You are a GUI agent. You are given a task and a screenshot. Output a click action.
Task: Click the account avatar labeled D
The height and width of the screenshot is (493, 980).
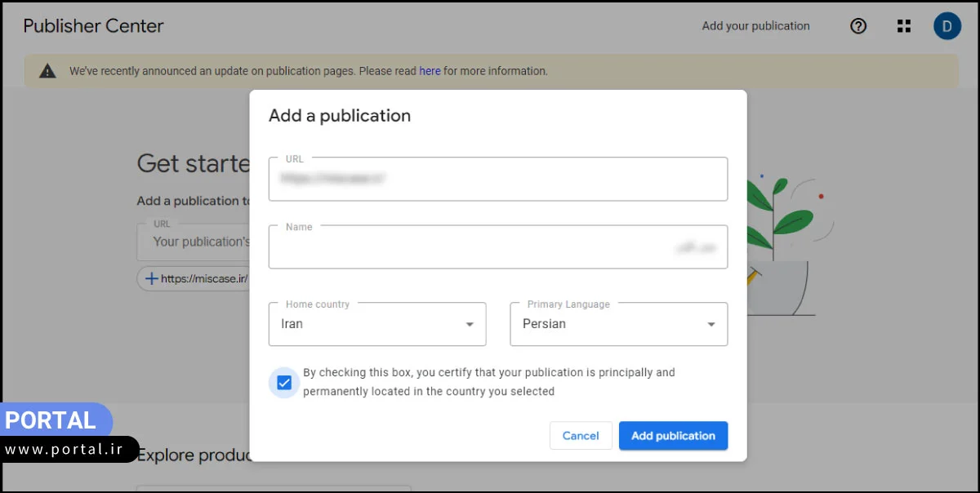(x=947, y=26)
